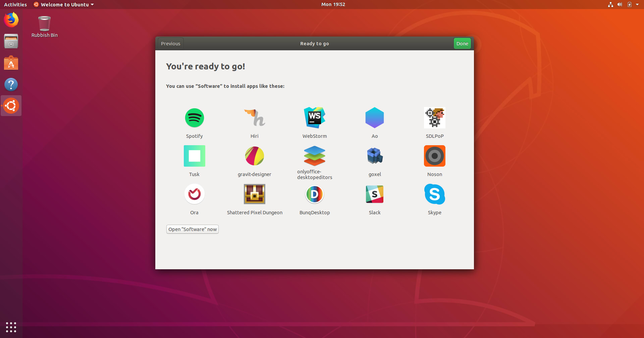Screen dimensions: 644x338
Task: Open the Activities overview
Action: (x=15, y=4)
